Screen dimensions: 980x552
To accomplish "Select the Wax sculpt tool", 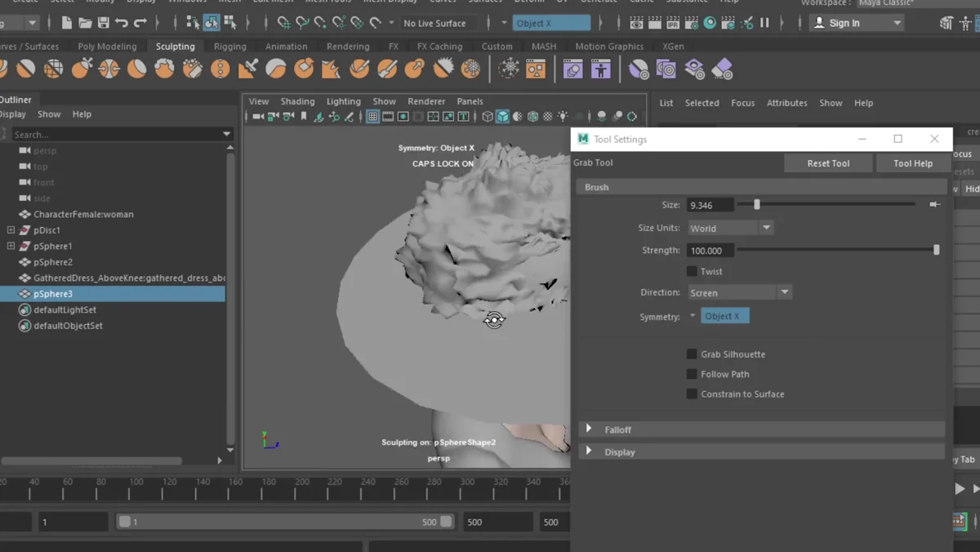I will tap(275, 69).
